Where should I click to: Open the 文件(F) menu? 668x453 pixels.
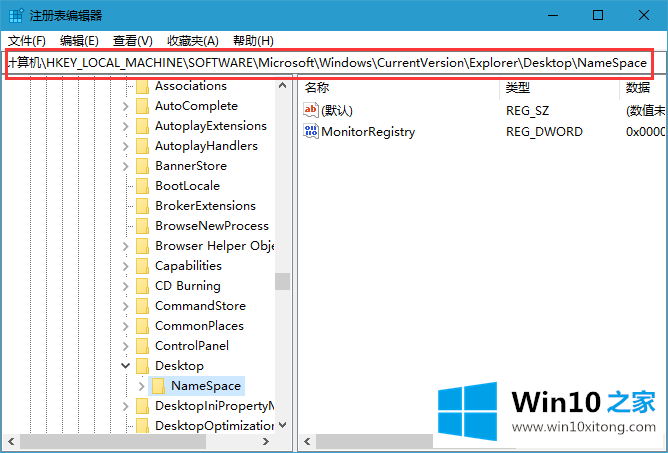(x=27, y=41)
